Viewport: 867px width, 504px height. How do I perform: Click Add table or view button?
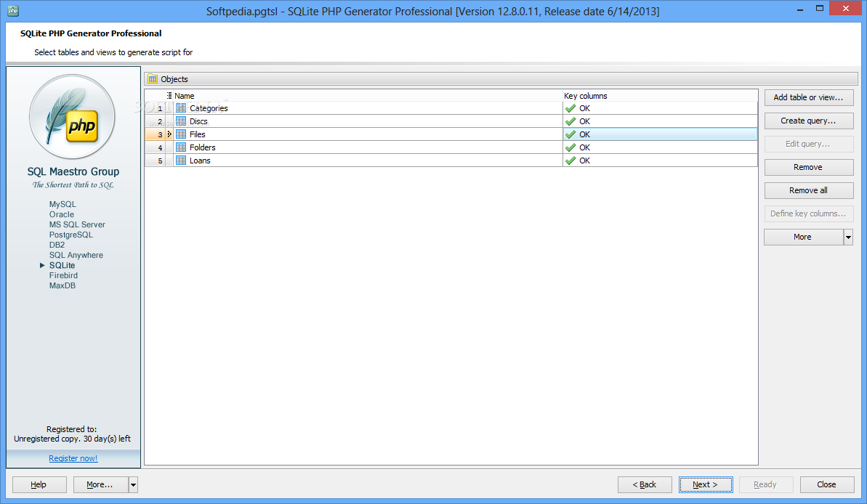point(809,97)
